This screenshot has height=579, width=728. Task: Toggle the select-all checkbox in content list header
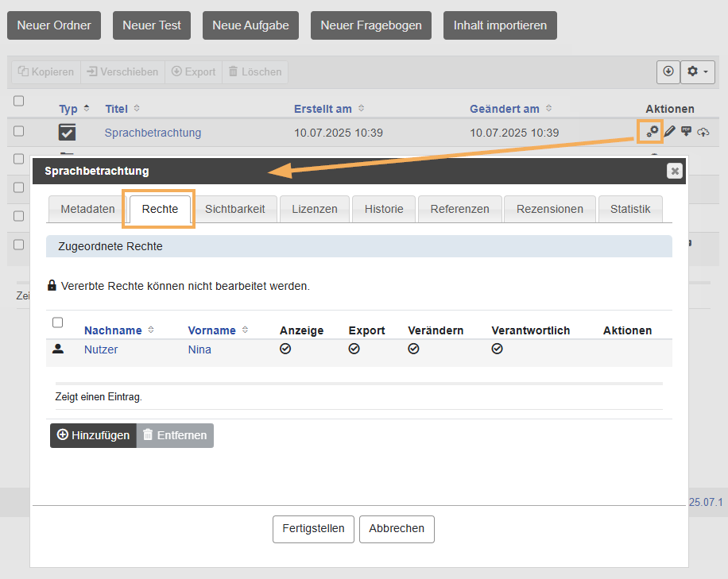click(x=19, y=101)
